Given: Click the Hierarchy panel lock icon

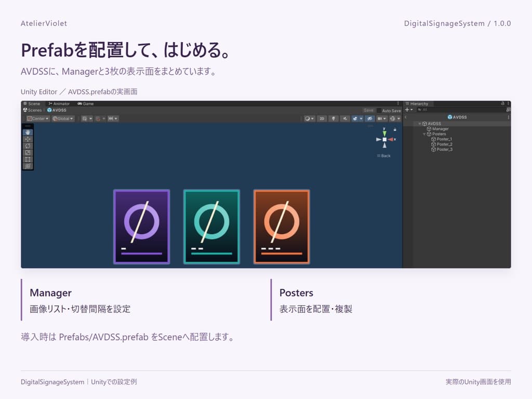Looking at the screenshot, I should [503, 103].
